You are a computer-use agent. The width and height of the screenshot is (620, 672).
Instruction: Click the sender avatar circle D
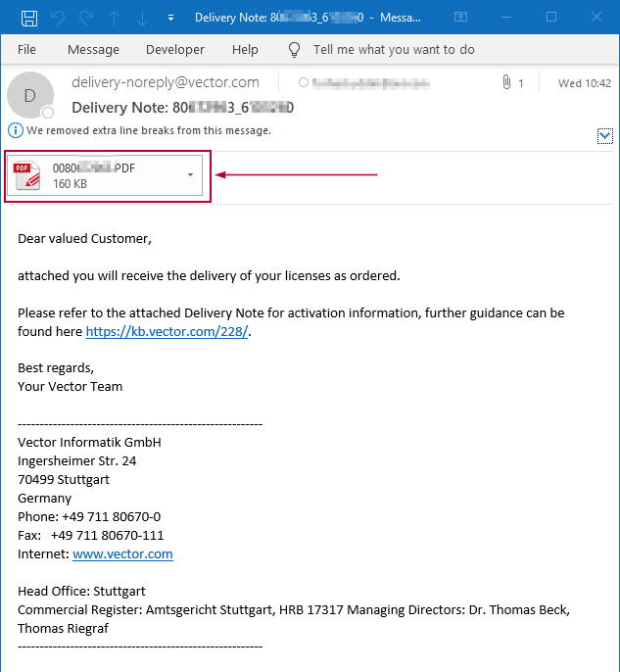pyautogui.click(x=29, y=95)
